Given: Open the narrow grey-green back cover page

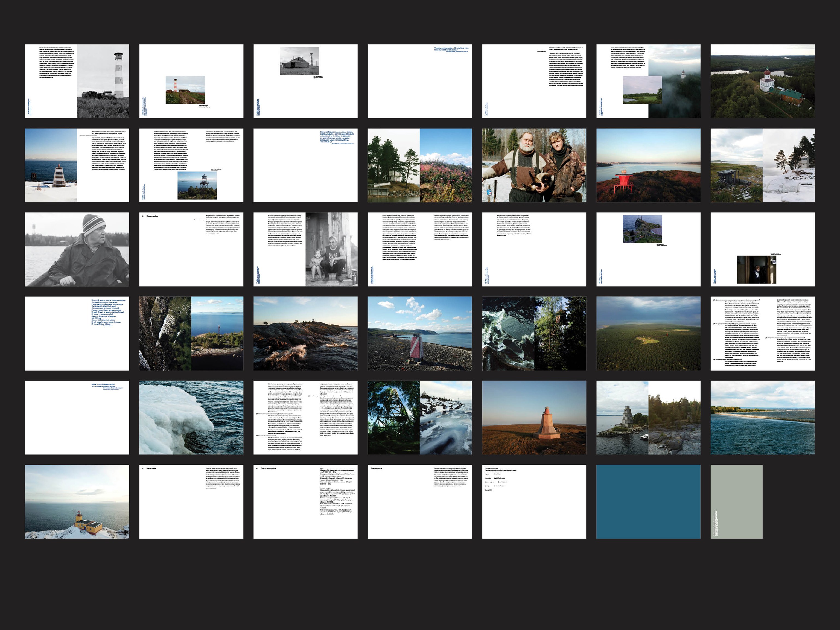Looking at the screenshot, I should [x=736, y=502].
